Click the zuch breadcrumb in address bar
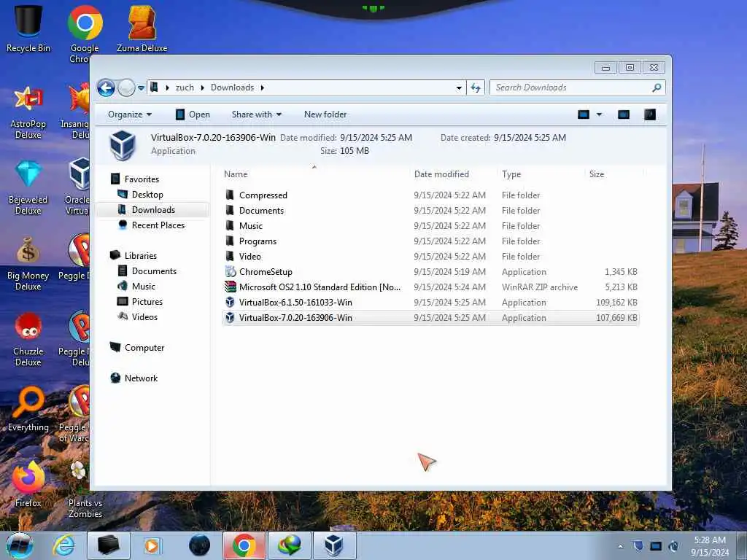 [185, 87]
